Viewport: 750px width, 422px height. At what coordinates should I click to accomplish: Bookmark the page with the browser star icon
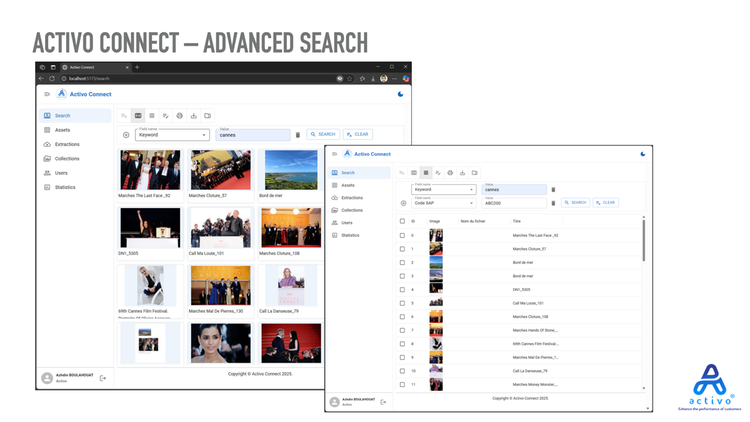tap(350, 78)
